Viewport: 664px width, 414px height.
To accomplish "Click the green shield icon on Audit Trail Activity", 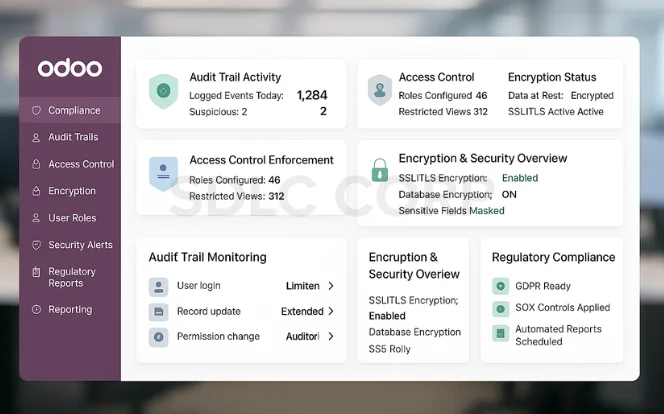I will (x=163, y=91).
